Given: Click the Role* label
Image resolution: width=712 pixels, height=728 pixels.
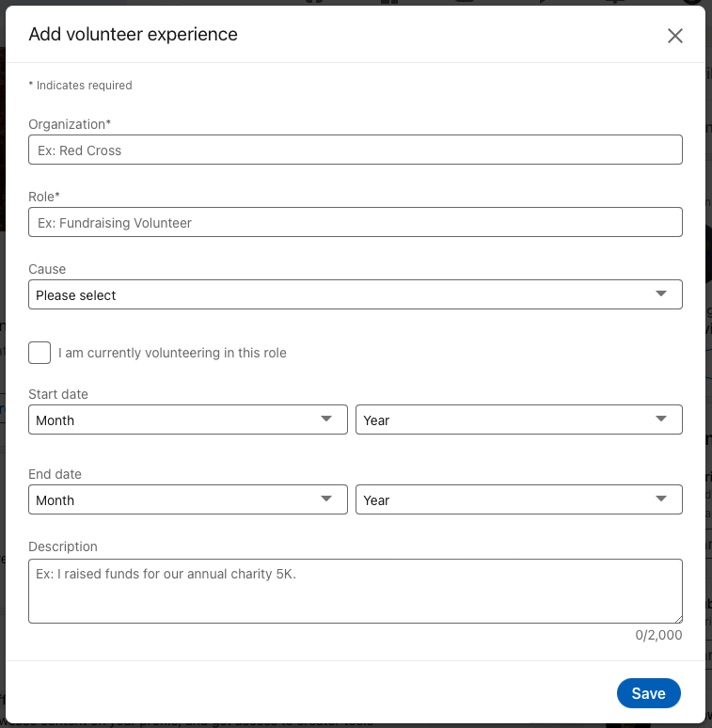Looking at the screenshot, I should 44,197.
